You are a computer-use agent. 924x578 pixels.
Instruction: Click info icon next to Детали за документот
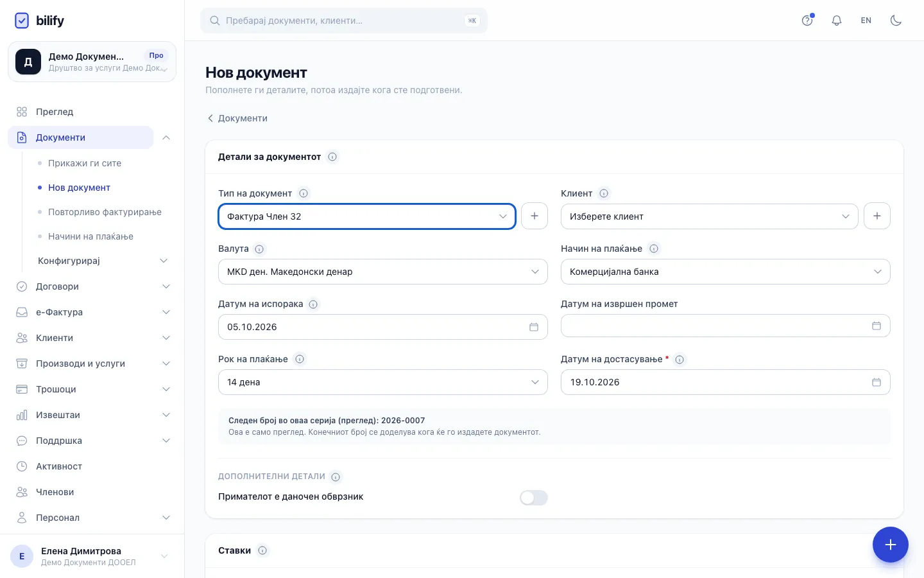tap(332, 157)
